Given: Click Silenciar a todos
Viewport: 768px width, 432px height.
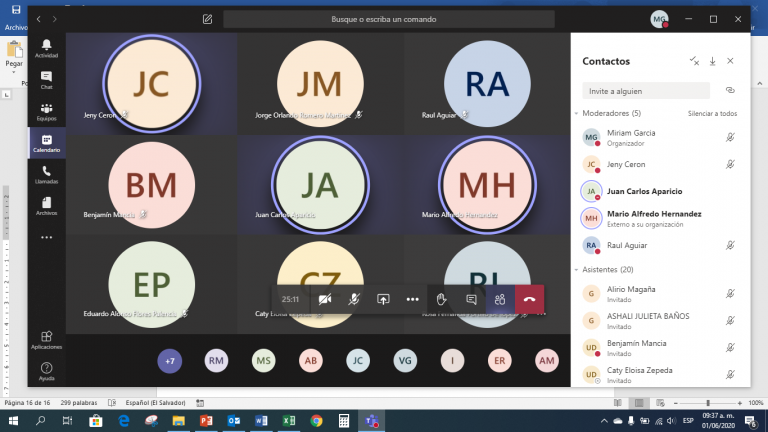Looking at the screenshot, I should (712, 114).
